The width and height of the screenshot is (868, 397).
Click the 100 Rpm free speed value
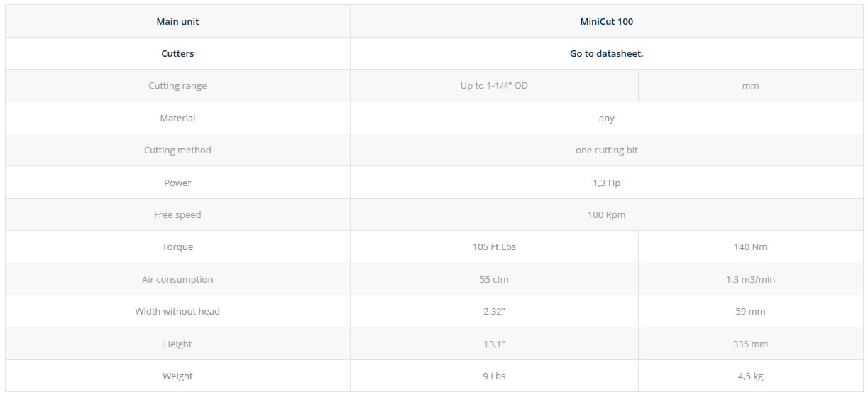(607, 214)
